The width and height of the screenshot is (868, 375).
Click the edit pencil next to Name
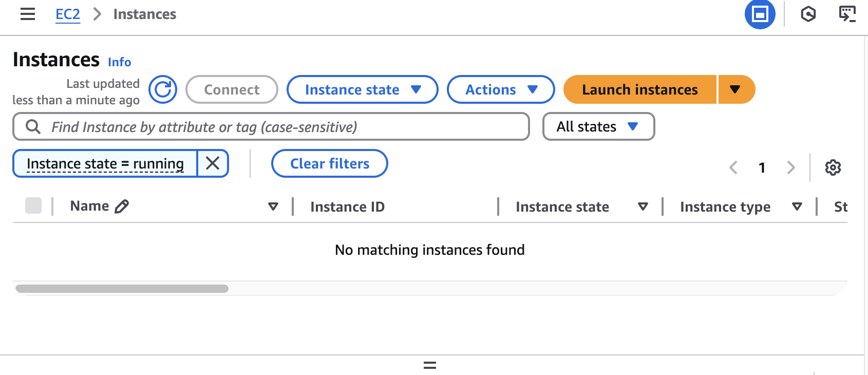coord(122,207)
